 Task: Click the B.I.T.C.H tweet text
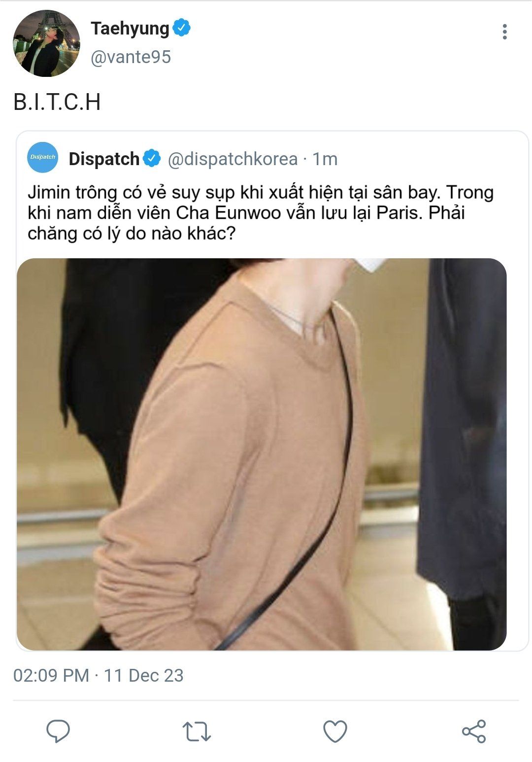57,102
